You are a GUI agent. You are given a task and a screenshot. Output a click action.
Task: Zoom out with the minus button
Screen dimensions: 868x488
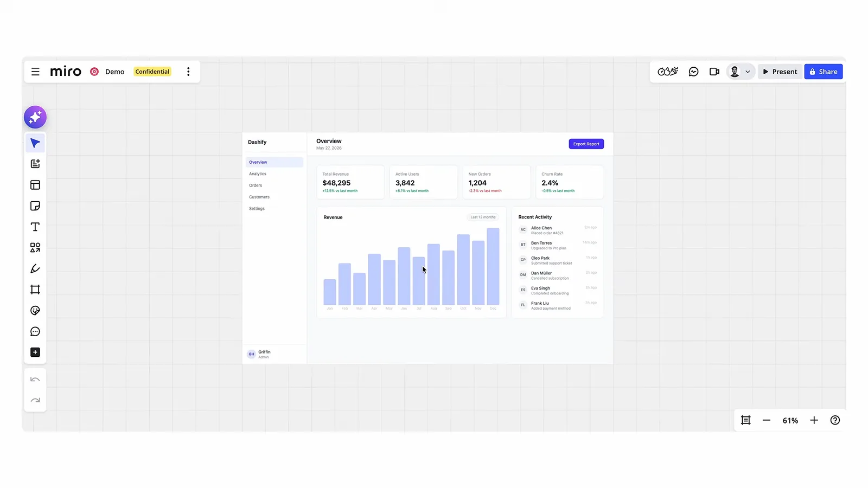(767, 420)
